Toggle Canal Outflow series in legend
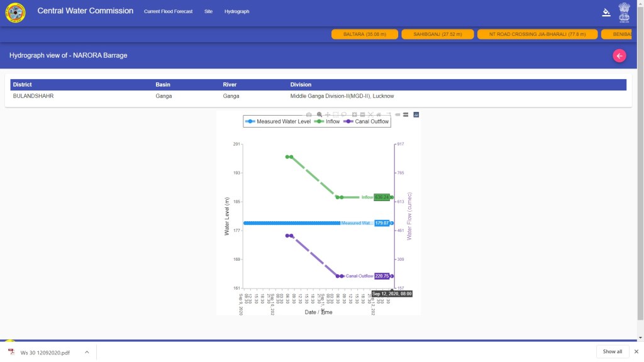This screenshot has width=644, height=362. 369,121
